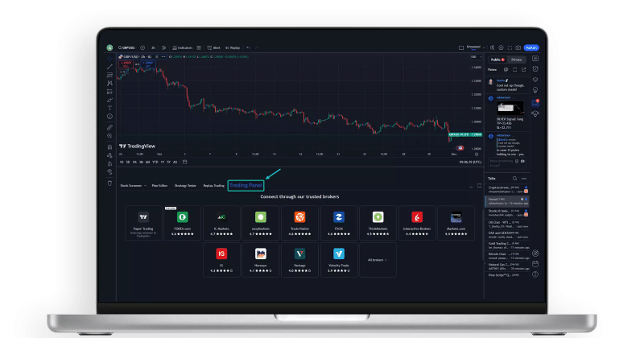Select the brush drawing tool
The image size is (644, 338).
109,100
